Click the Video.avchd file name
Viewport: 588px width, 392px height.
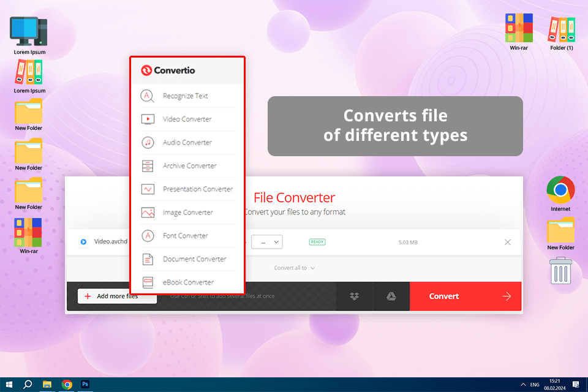point(111,241)
